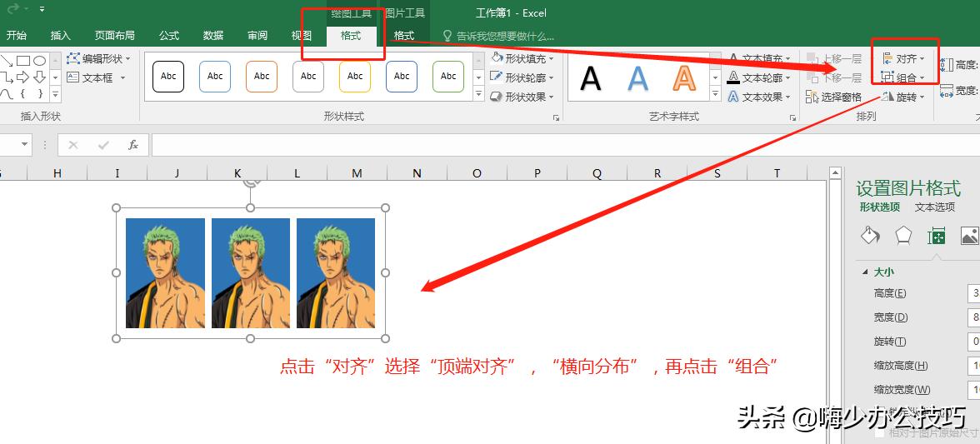Open the Home (开始) tab
Image resolution: width=980 pixels, height=444 pixels.
17,36
